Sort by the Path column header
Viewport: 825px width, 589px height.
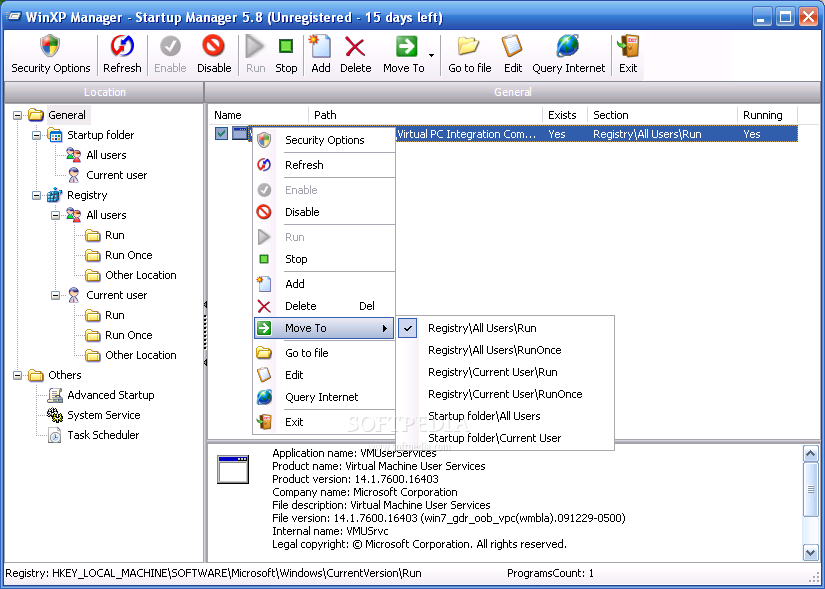coord(425,115)
